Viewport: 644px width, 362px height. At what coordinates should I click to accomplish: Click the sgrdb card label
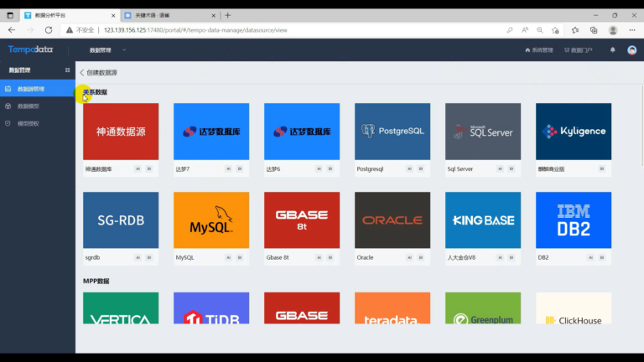[x=92, y=257]
